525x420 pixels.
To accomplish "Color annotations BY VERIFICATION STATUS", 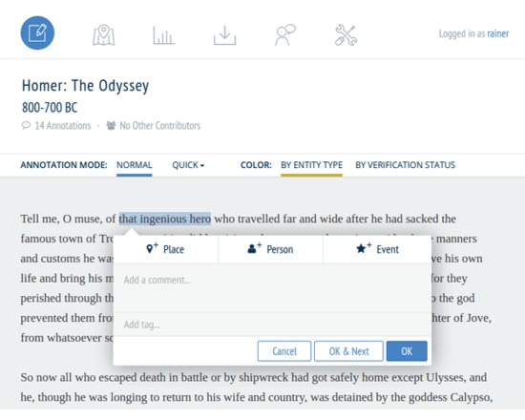I will (405, 165).
